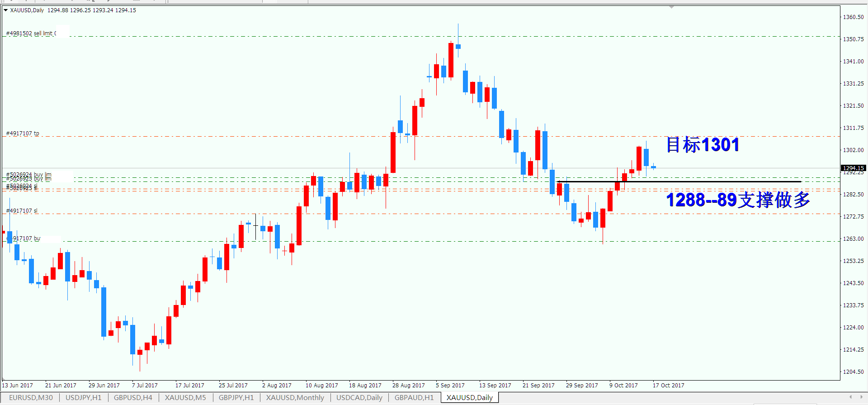Click the chart shift marker triangle at top

click(x=671, y=7)
